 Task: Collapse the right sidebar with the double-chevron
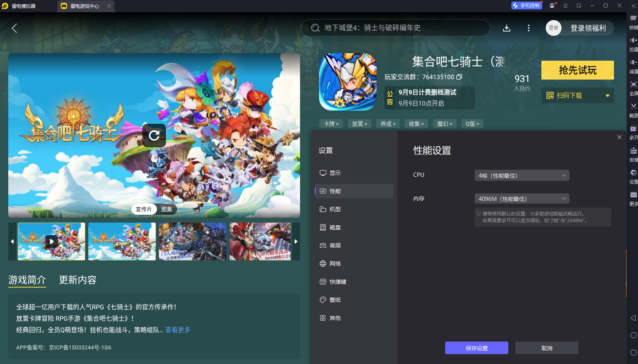point(633,6)
